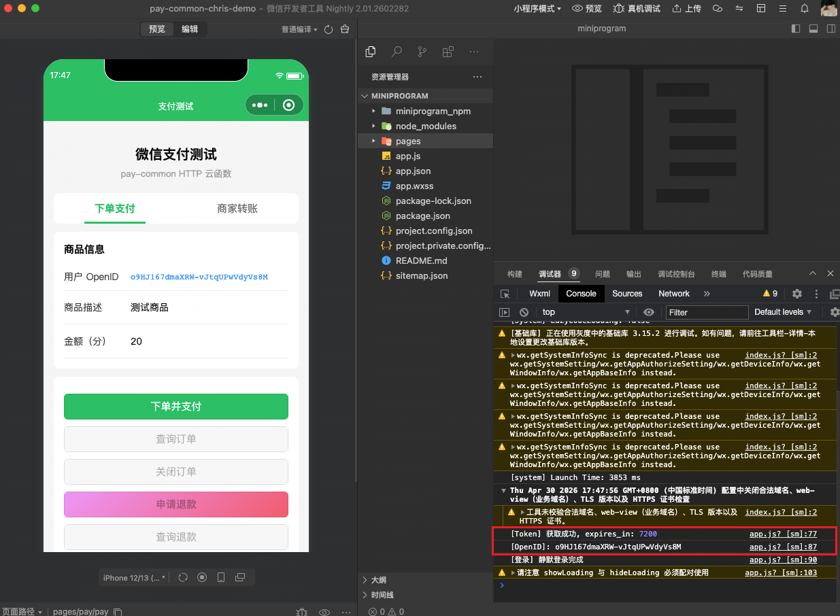Image resolution: width=840 pixels, height=616 pixels.
Task: Select the 商家转账 tab in simulator
Action: tap(237, 209)
